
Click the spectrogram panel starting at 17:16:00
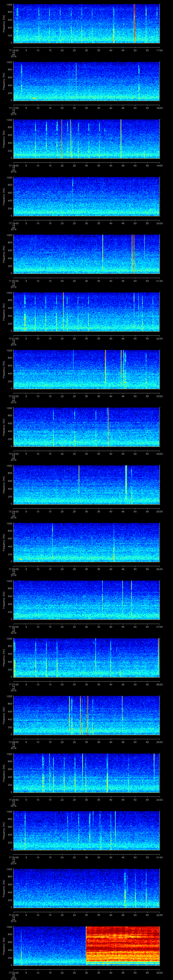pyautogui.click(x=86, y=24)
